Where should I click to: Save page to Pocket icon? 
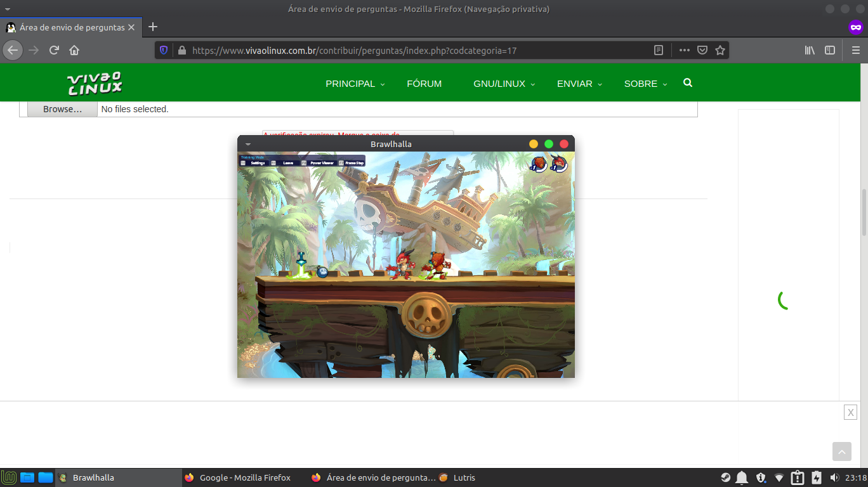(702, 50)
